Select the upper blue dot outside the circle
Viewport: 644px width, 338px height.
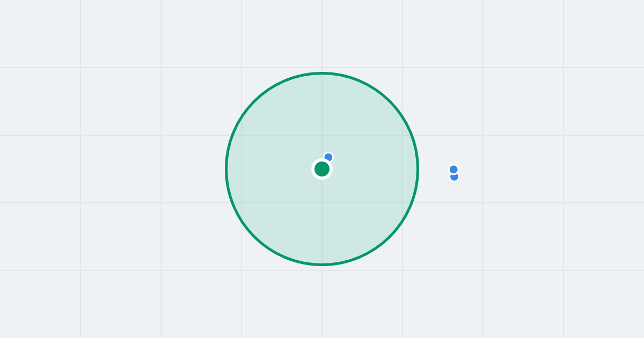[x=453, y=170]
